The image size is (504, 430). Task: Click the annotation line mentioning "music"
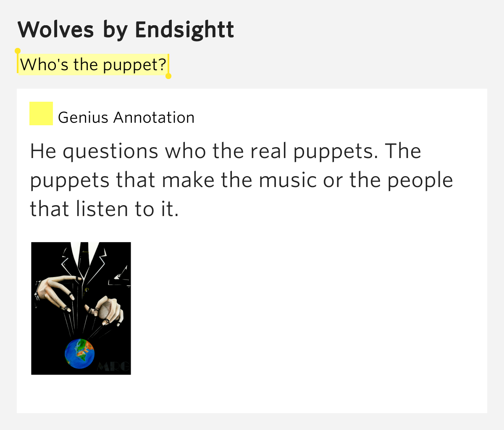click(x=241, y=180)
